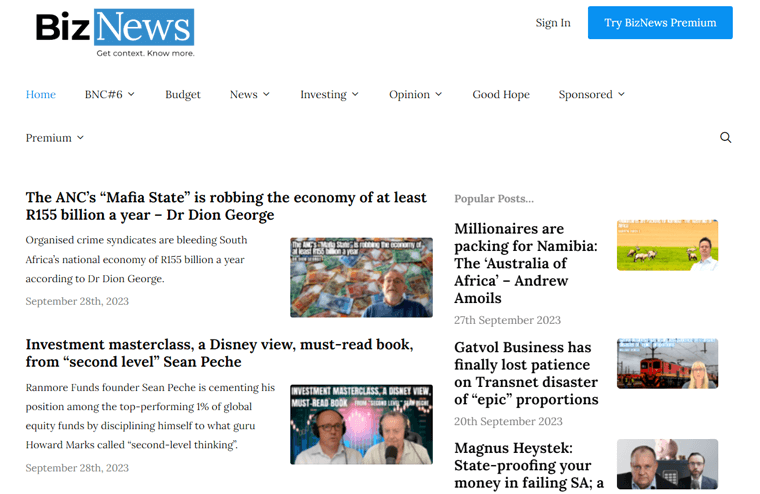Click the BizNews logo
This screenshot has width=760, height=494.
tap(115, 32)
